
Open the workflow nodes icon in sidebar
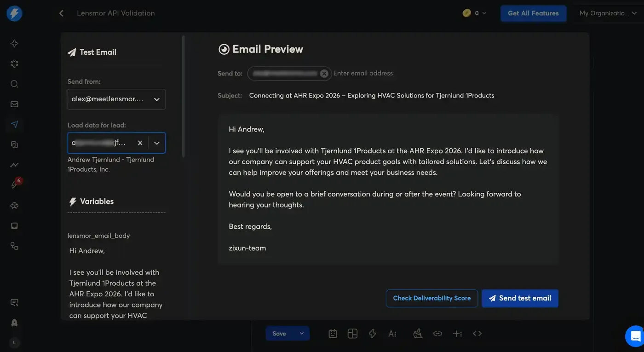tap(14, 246)
